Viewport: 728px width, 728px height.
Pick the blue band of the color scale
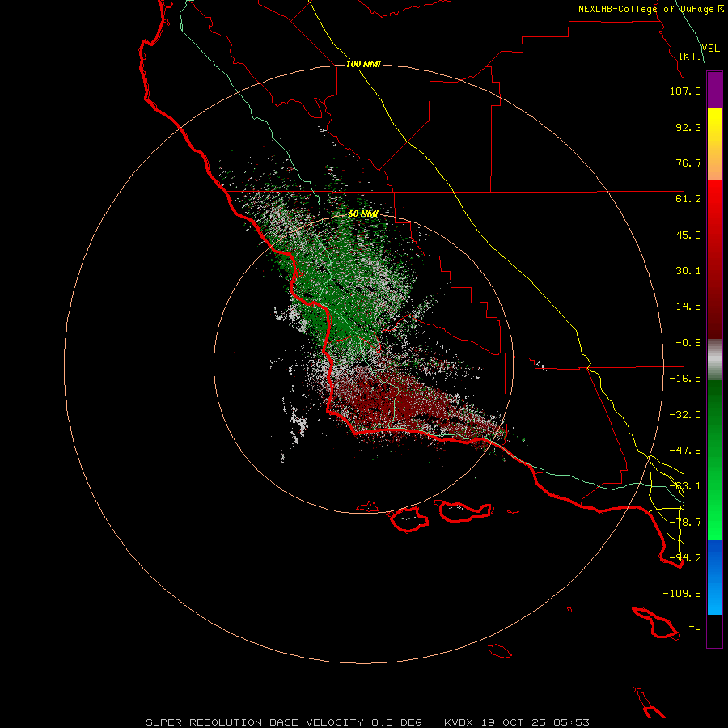tap(714, 577)
